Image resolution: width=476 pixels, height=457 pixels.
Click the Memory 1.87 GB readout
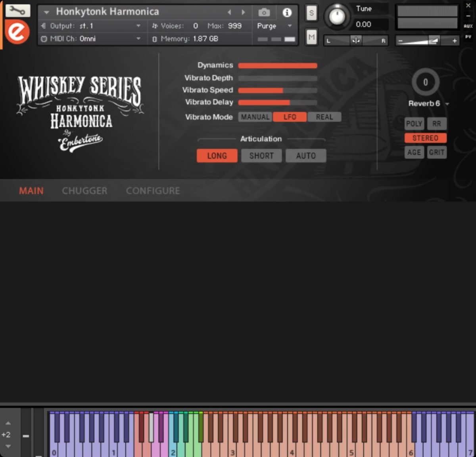[x=205, y=39]
